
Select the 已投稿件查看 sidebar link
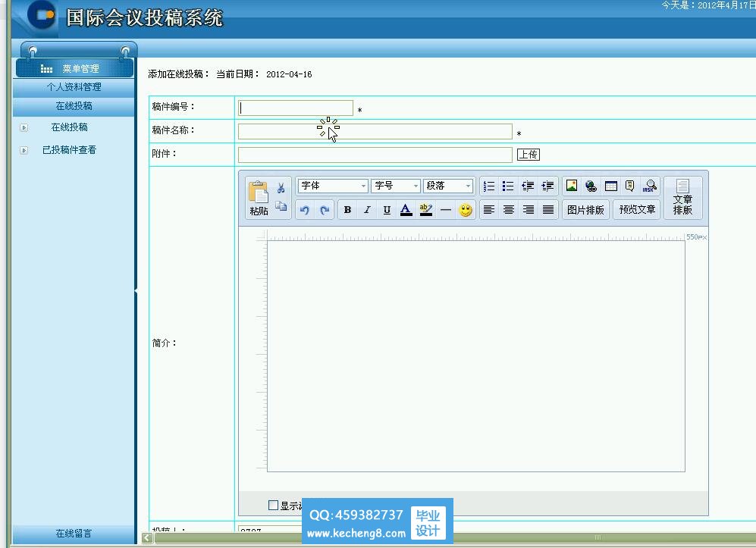pos(70,150)
